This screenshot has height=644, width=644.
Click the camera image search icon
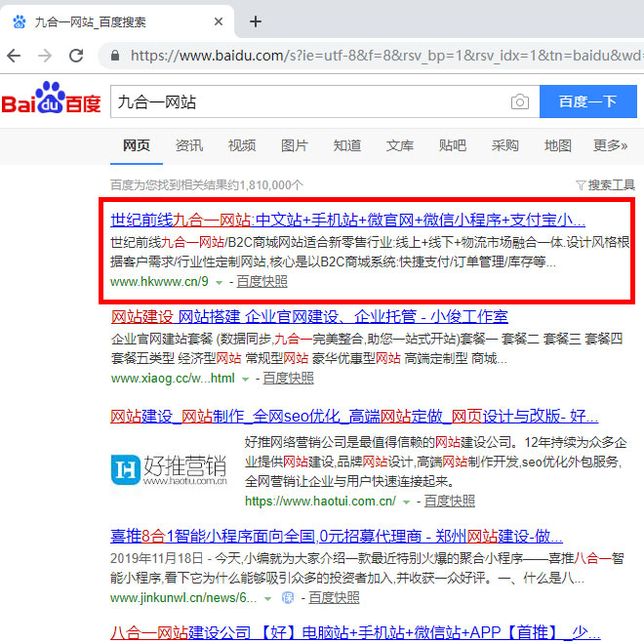[x=519, y=101]
